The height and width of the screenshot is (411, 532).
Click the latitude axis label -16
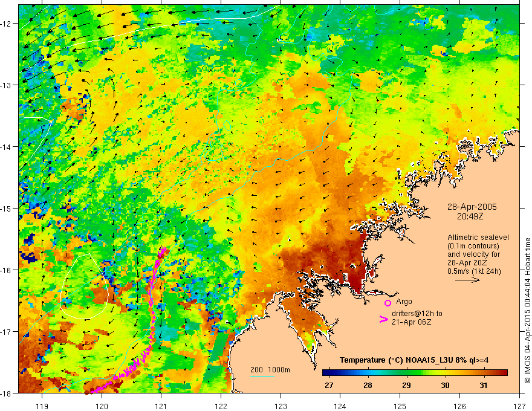point(6,270)
